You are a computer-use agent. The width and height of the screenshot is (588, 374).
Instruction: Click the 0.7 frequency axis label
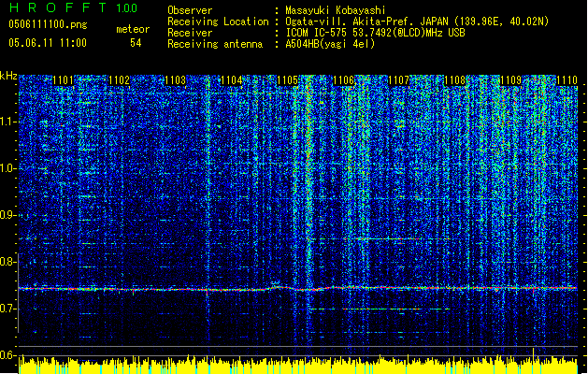point(7,309)
